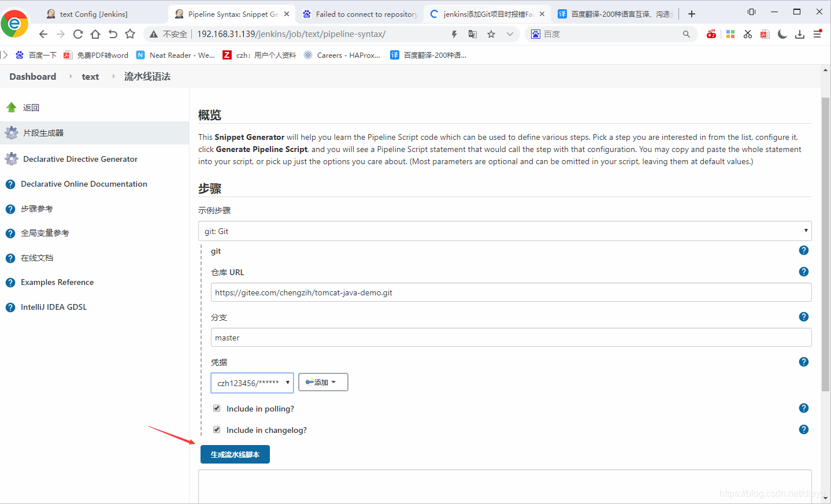The image size is (831, 504).
Task: Click the scissors screenshot extension icon
Action: tap(748, 34)
